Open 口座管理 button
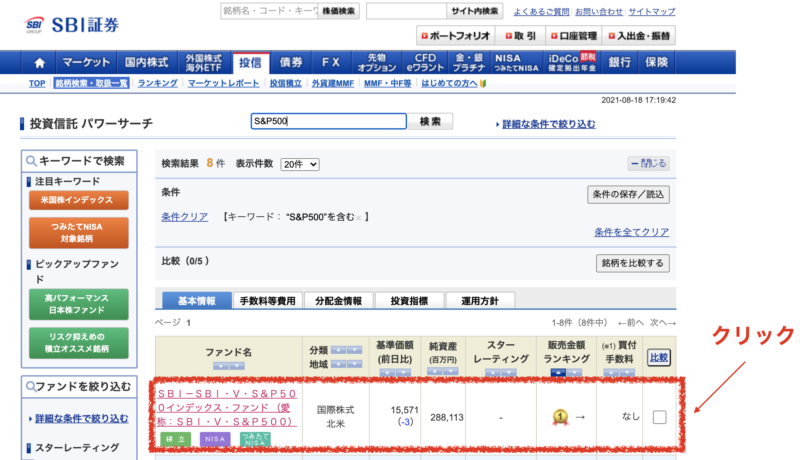Screen dimensions: 800x460 (x=573, y=36)
